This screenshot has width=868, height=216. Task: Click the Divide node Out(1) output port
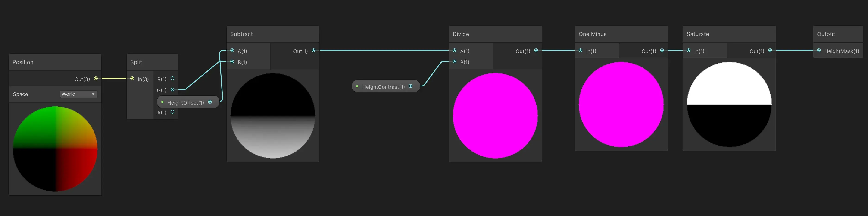[x=536, y=51]
